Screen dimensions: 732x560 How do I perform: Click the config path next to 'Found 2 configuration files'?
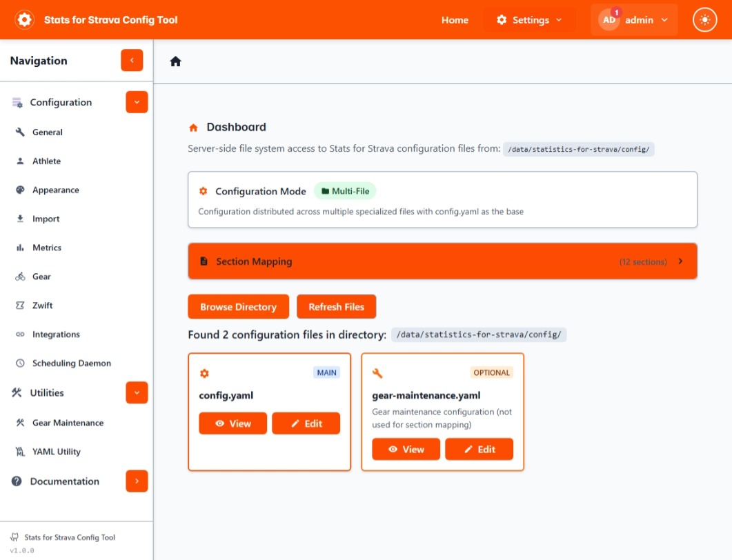479,334
